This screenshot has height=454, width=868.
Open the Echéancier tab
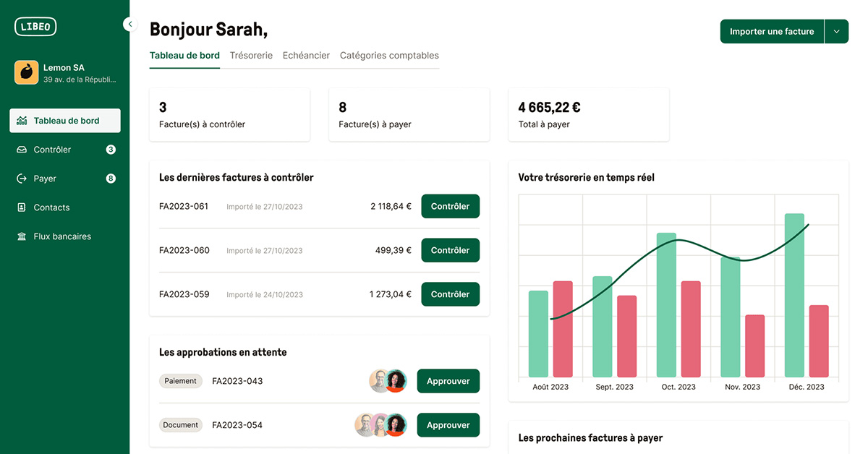tap(306, 56)
